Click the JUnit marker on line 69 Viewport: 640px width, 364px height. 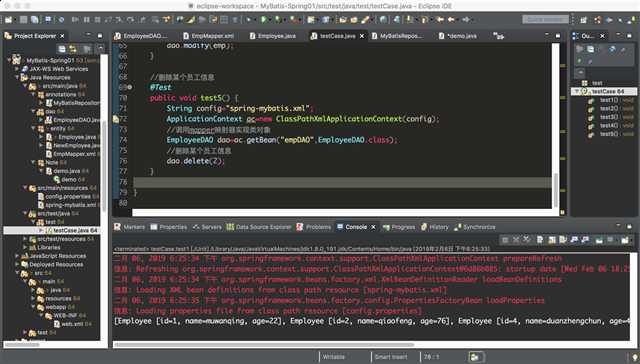pyautogui.click(x=130, y=87)
